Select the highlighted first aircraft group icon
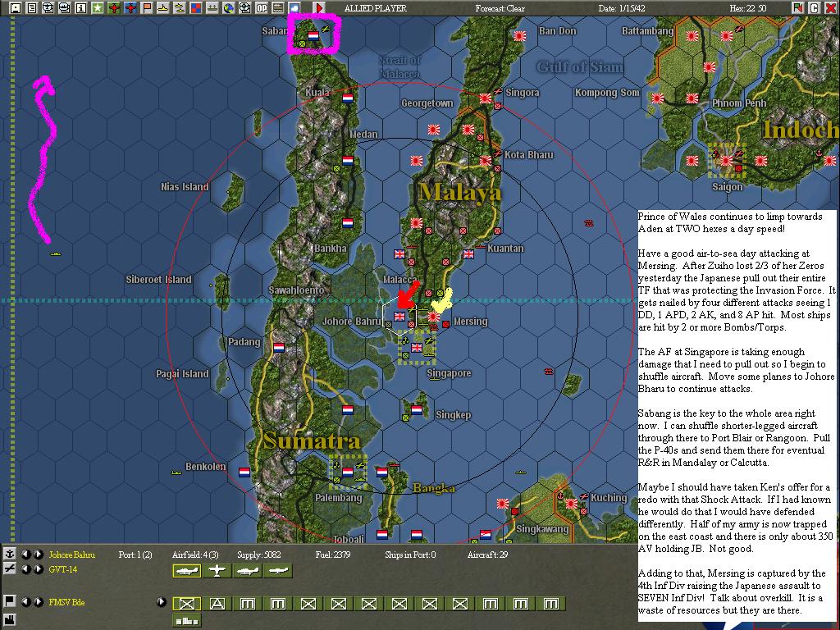The height and width of the screenshot is (630, 840). point(186,571)
